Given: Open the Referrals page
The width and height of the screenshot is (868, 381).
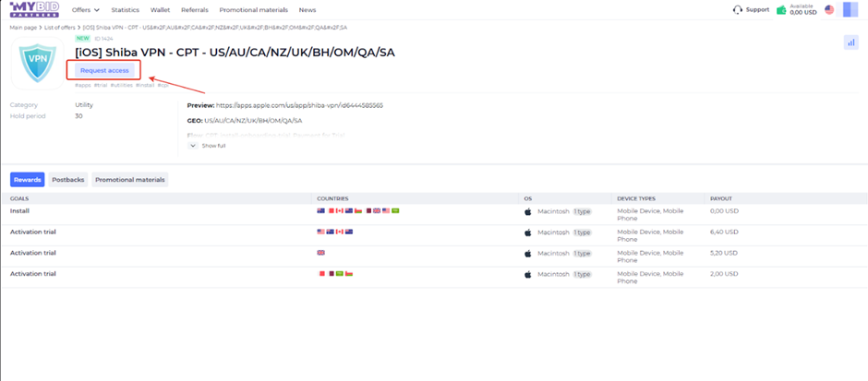Looking at the screenshot, I should [195, 10].
